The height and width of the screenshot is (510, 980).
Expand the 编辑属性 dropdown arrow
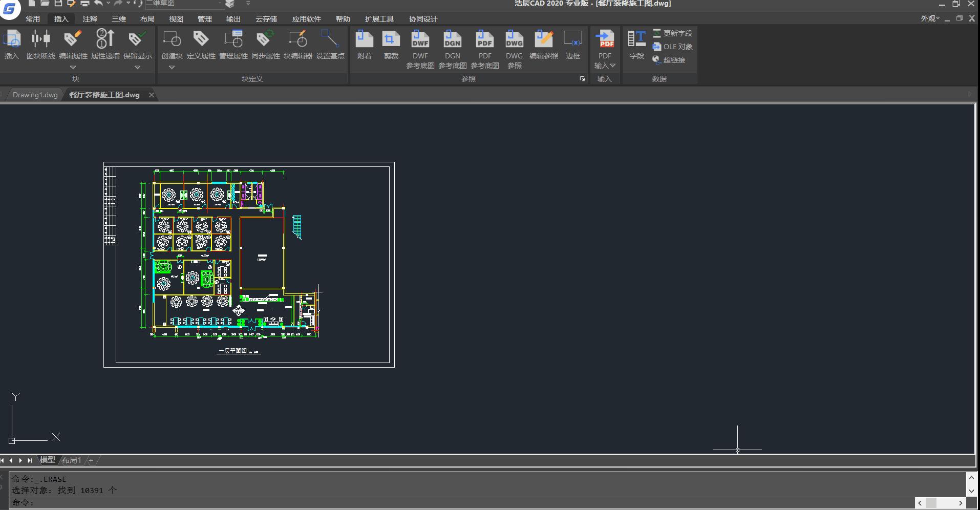[x=73, y=67]
